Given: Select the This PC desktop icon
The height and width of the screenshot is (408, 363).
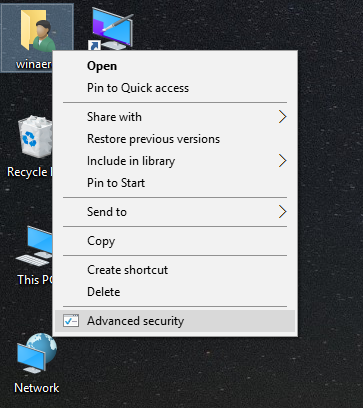Looking at the screenshot, I should (x=34, y=247).
